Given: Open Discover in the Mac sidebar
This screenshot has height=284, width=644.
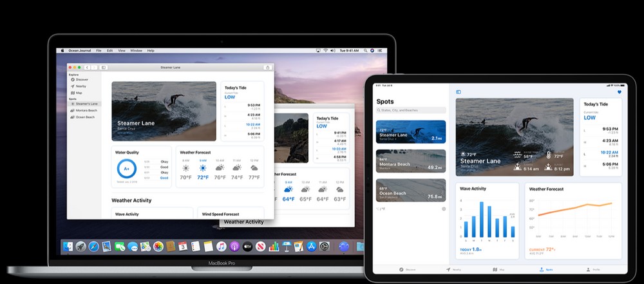Looking at the screenshot, I should (x=82, y=79).
